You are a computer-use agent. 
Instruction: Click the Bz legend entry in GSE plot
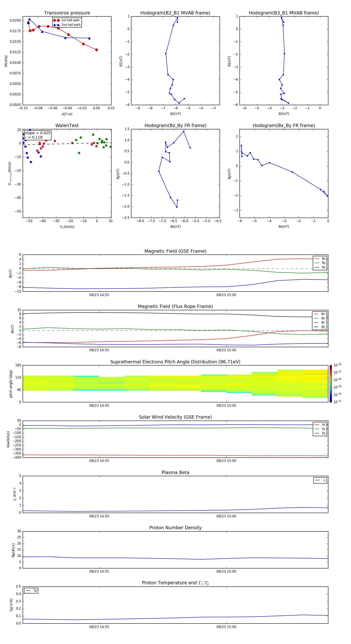[x=320, y=267]
